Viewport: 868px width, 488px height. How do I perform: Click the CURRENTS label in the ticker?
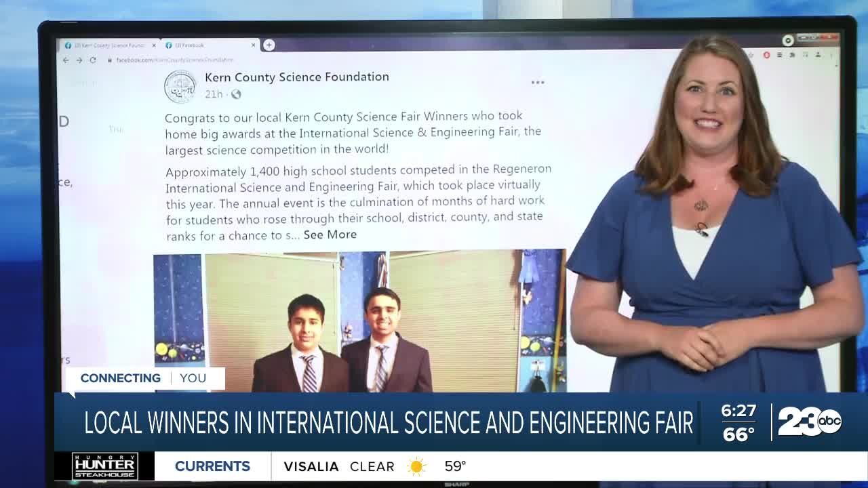212,466
